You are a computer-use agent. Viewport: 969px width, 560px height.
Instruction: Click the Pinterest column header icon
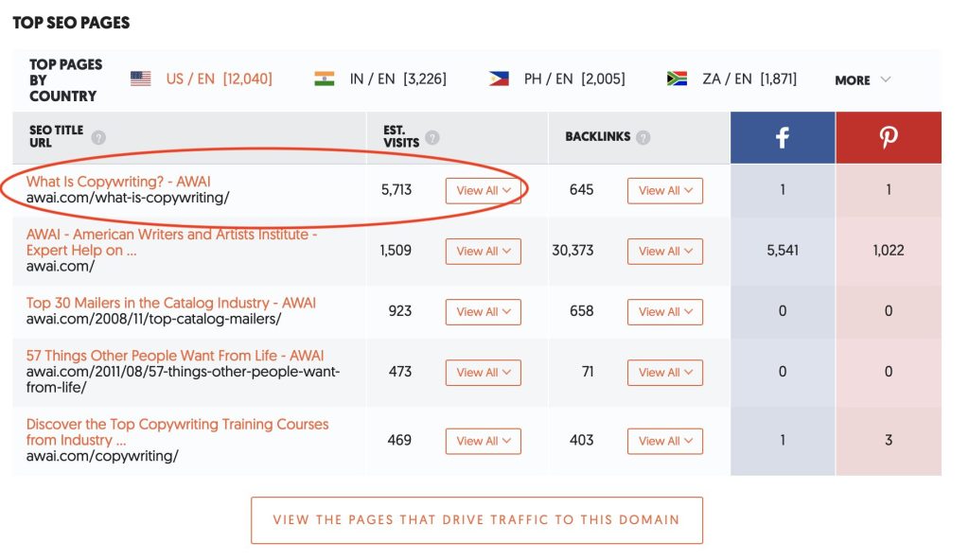888,138
